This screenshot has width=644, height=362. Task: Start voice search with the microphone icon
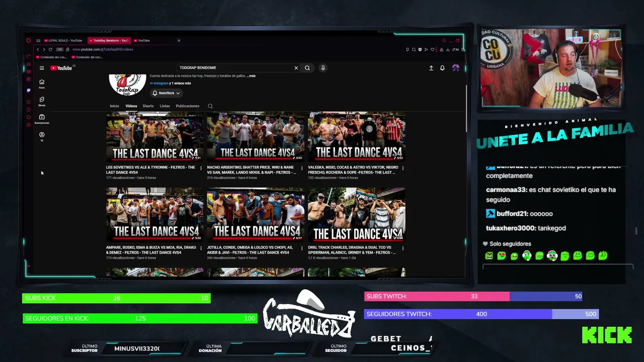click(x=323, y=68)
